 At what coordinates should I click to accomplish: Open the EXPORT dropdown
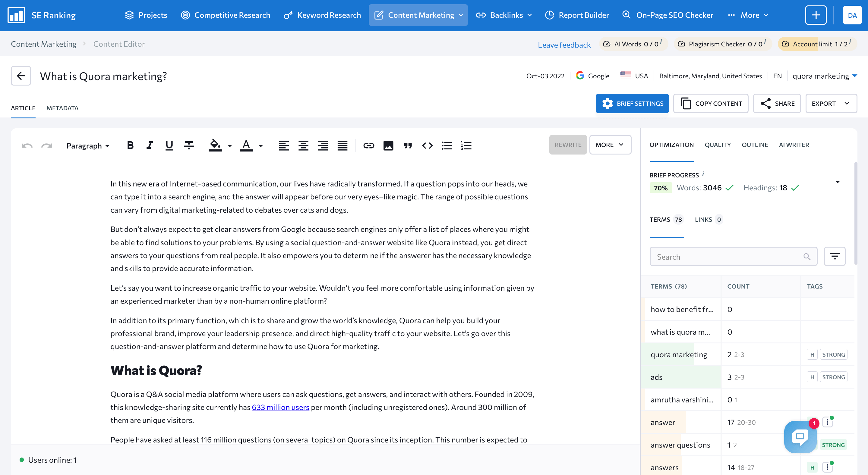point(831,103)
